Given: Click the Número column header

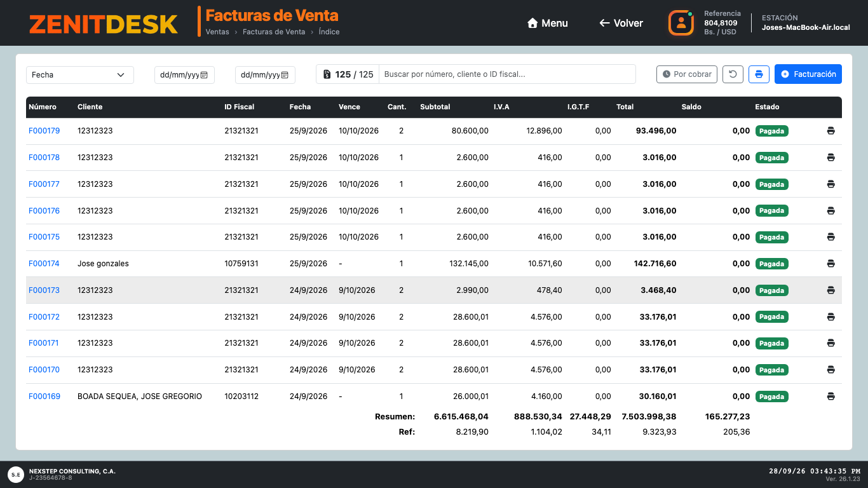Looking at the screenshot, I should point(43,107).
